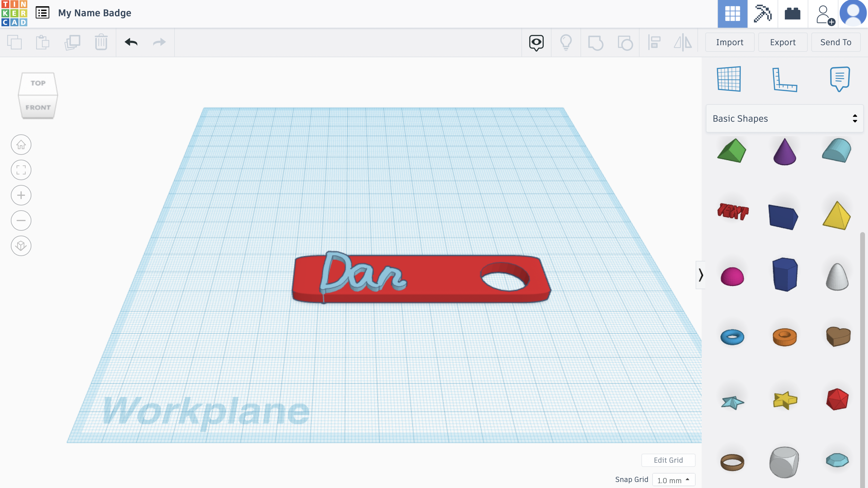Screen dimensions: 868x488
Task: Toggle TOP/FRONT view cube orientation
Action: 38,95
